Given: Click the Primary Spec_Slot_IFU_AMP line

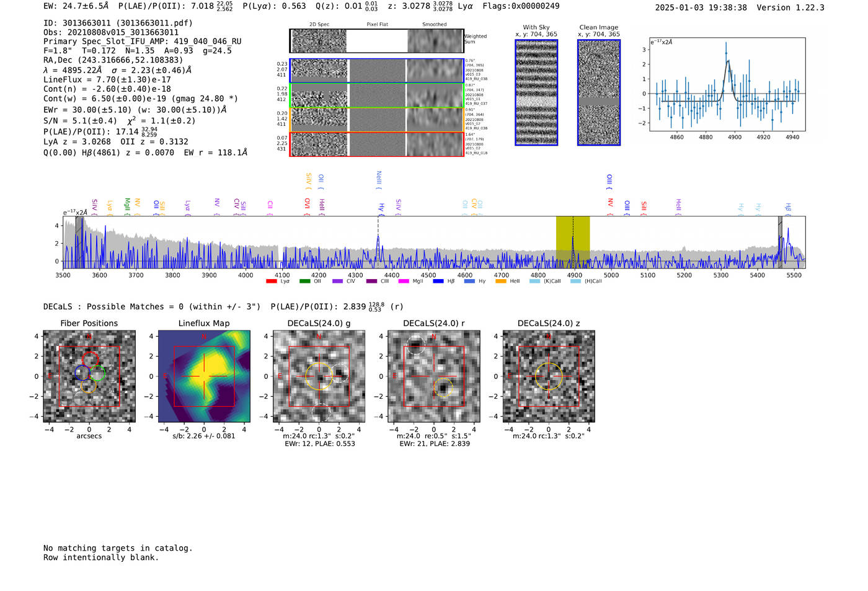Looking at the screenshot, I should pyautogui.click(x=143, y=42).
